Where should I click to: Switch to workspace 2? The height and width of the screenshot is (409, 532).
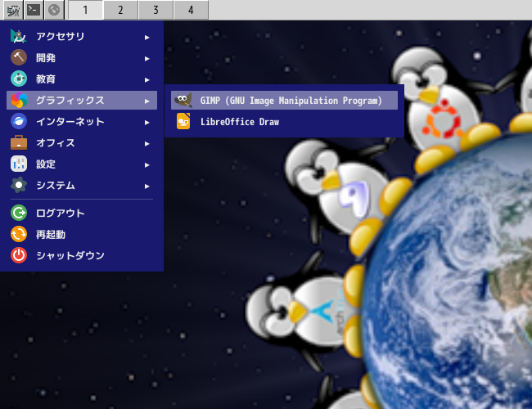coord(121,10)
